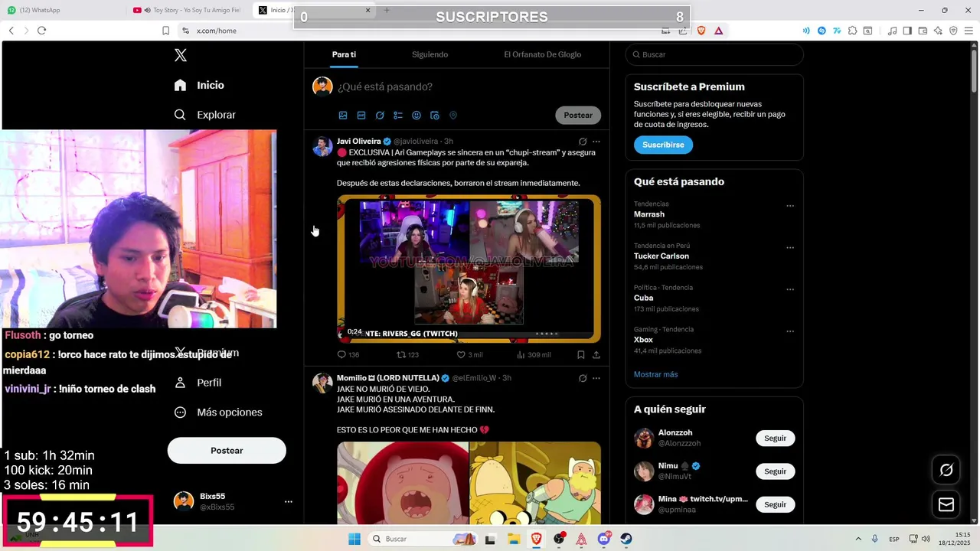Open Explorar in the sidebar

[204, 115]
